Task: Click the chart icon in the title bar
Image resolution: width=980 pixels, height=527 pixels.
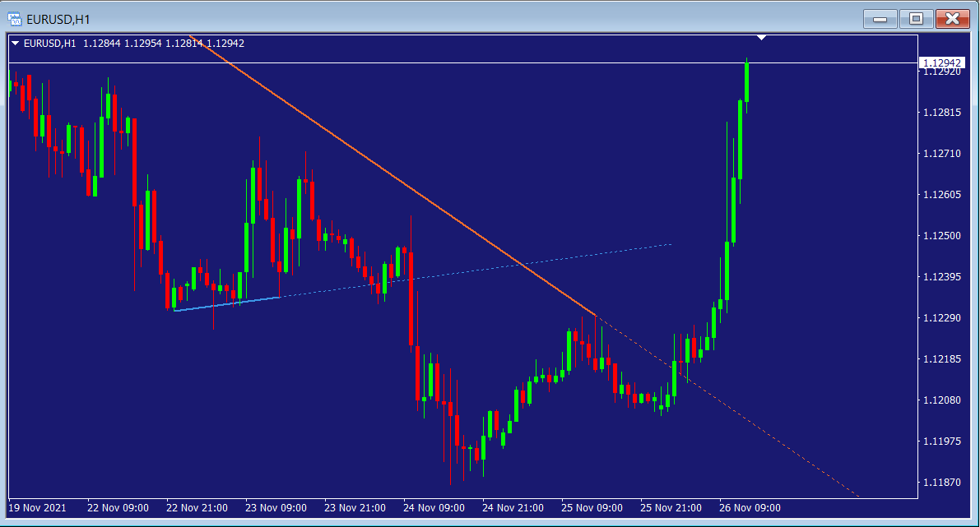Action: pos(14,17)
